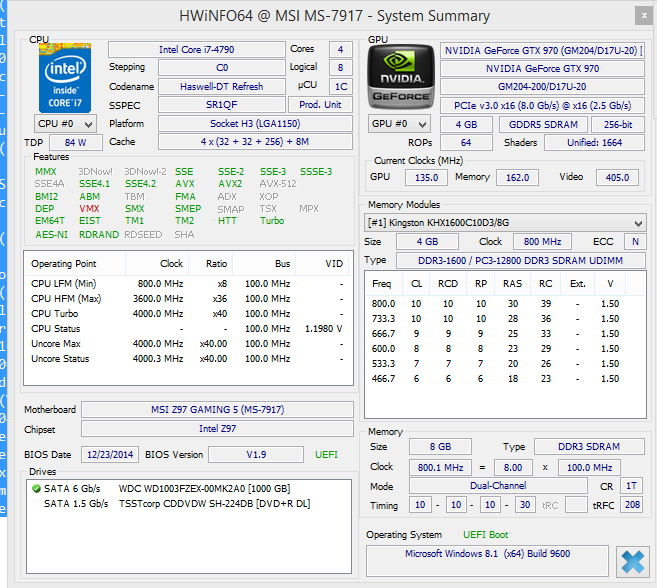
Task: Click the RAS column header in timings table
Action: click(x=512, y=284)
